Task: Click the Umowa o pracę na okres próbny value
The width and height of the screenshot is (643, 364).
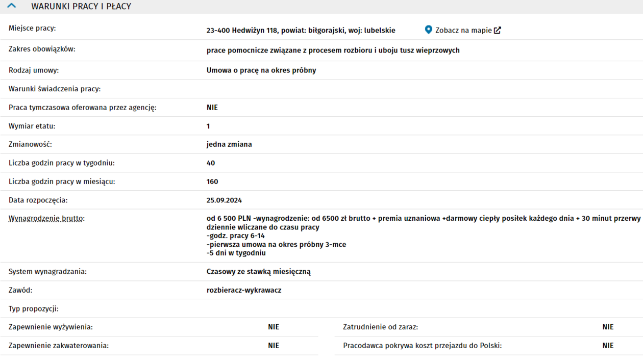Action: (x=261, y=70)
